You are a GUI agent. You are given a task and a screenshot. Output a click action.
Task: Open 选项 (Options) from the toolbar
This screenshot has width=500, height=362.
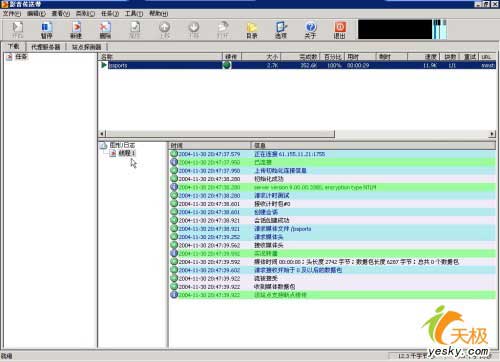(281, 30)
